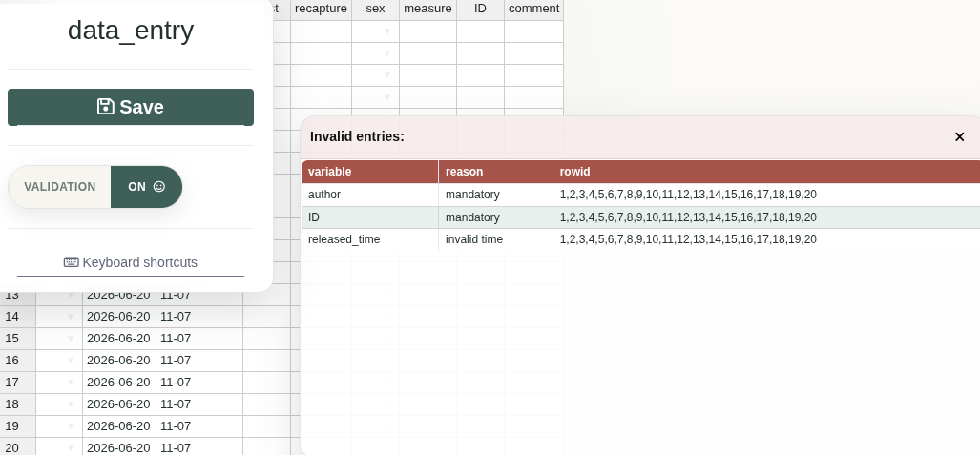This screenshot has height=455, width=980.
Task: Open dropdown arrow in row 15
Action: [71, 338]
